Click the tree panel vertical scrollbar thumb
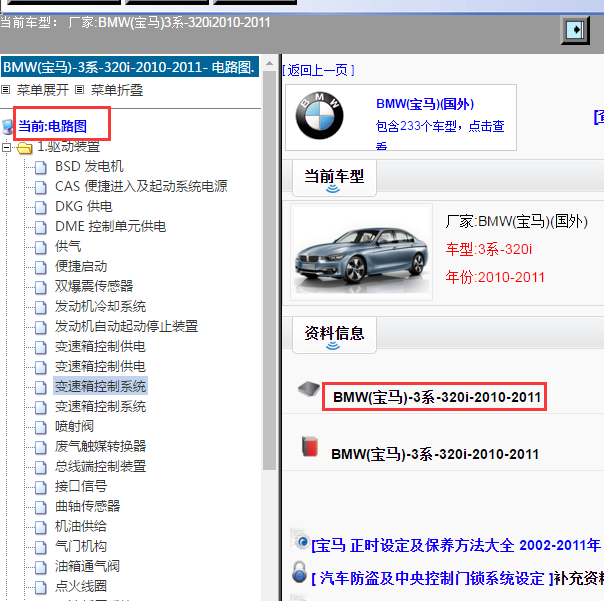 pyautogui.click(x=270, y=270)
